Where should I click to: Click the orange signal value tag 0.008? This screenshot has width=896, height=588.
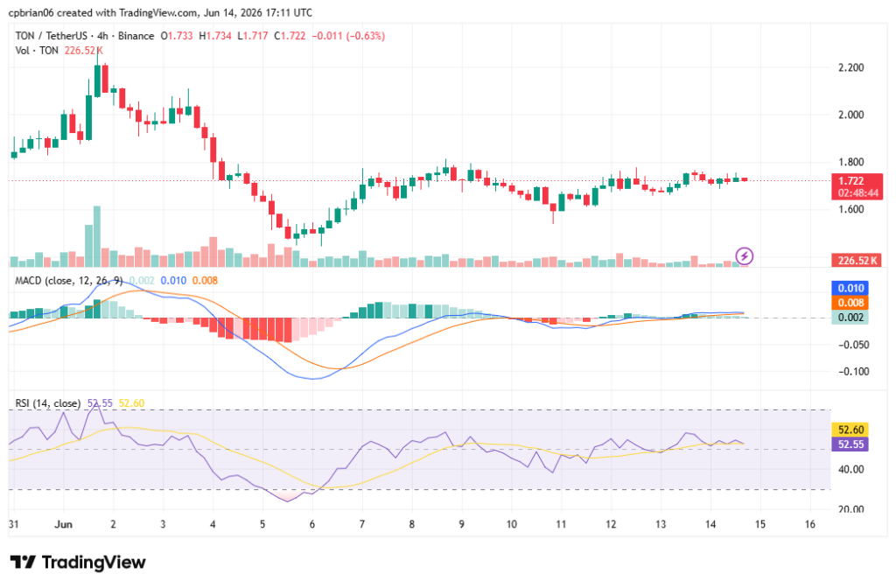[x=850, y=303]
